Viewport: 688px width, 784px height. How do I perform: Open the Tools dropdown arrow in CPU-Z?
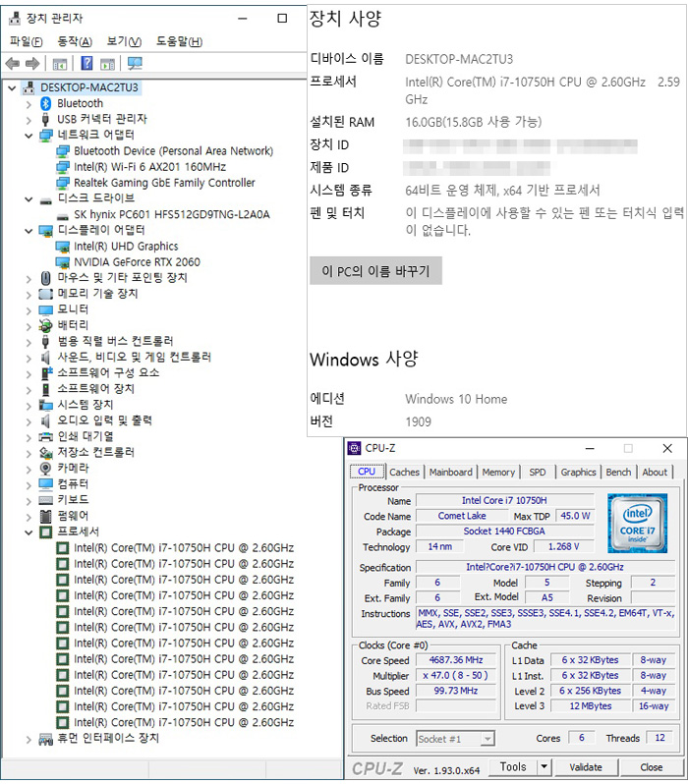coord(544,767)
